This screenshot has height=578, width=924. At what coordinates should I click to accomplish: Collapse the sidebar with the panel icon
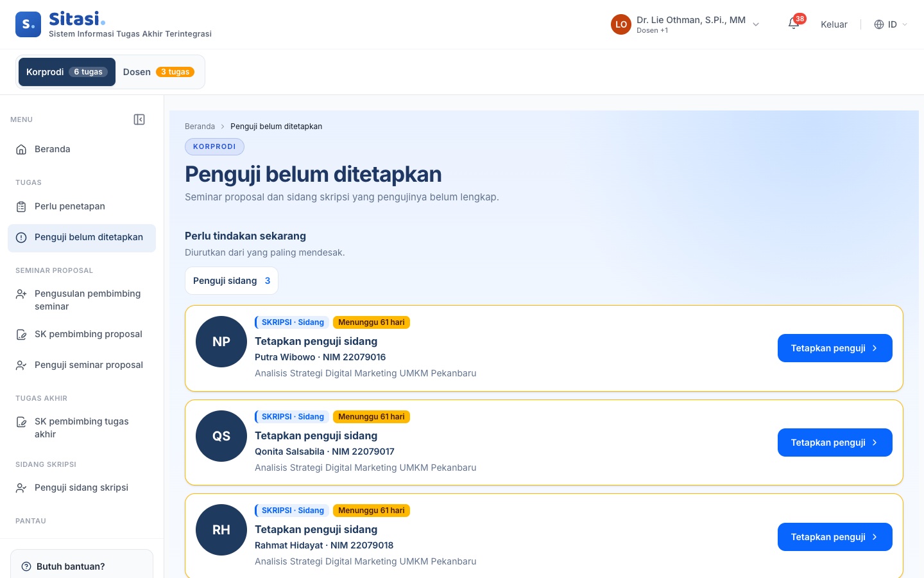[139, 119]
